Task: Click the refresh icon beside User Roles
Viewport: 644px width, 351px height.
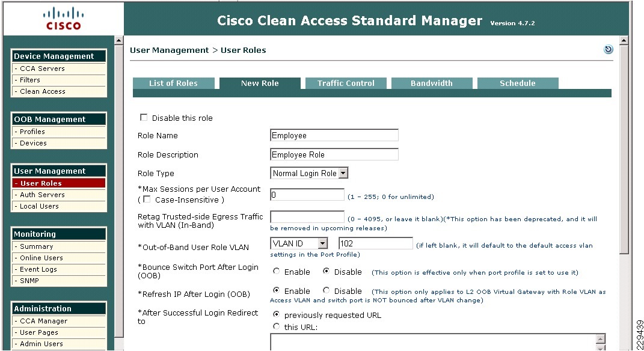Action: point(609,50)
